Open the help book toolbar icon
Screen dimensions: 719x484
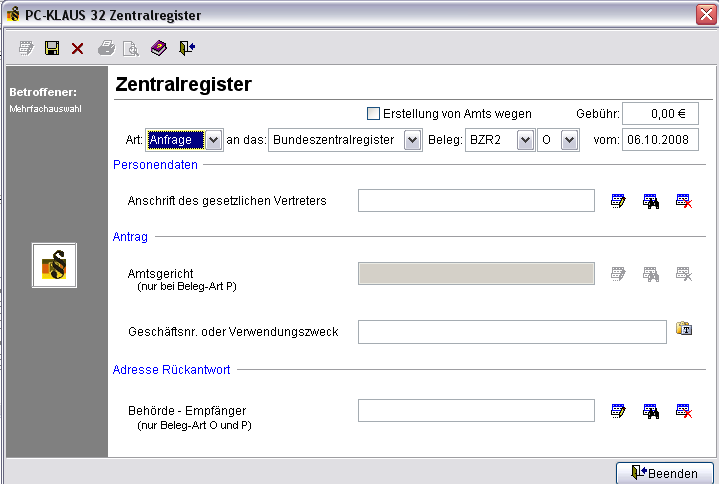(x=158, y=48)
